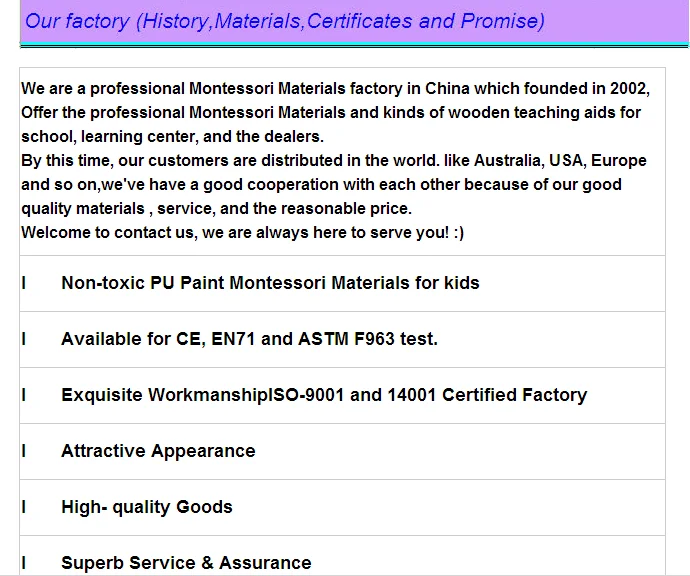The height and width of the screenshot is (576, 690).
Task: Click the "High- quality Goods" text
Action: coord(147,507)
